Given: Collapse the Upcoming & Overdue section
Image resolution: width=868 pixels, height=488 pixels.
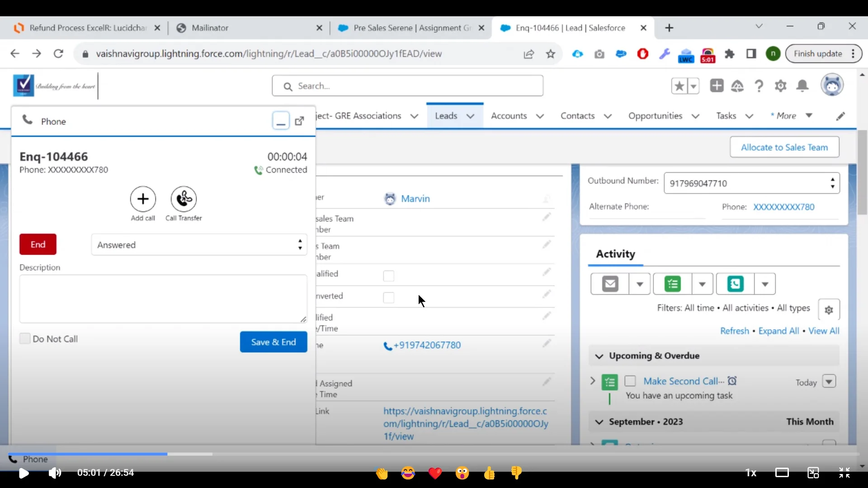Looking at the screenshot, I should pyautogui.click(x=599, y=356).
